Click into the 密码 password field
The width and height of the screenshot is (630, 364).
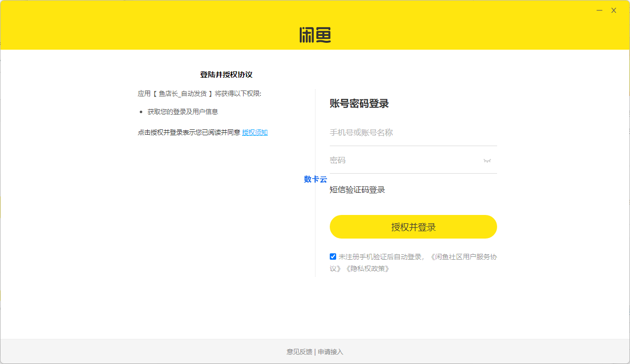pyautogui.click(x=404, y=160)
